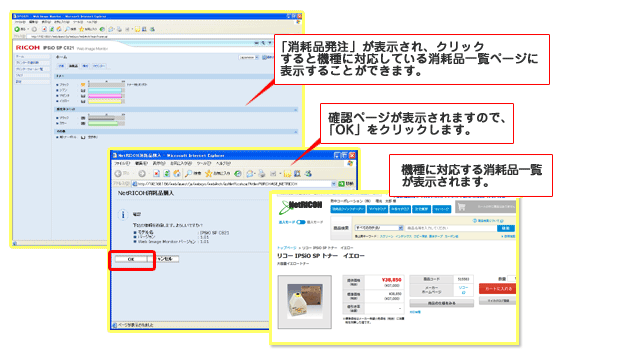Viewport: 620px width, 362px height.
Task: Click gray product specification button
Action: click(442, 304)
